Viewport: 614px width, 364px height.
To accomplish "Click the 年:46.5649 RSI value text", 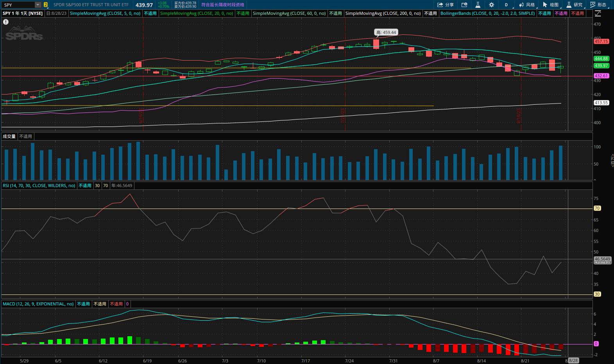I will [x=122, y=186].
